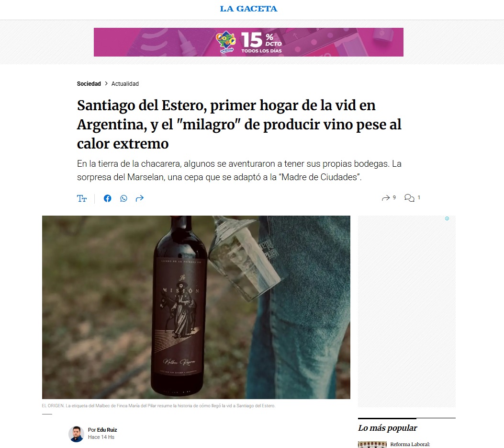Click the breadcrumb chevron arrow

coord(106,83)
